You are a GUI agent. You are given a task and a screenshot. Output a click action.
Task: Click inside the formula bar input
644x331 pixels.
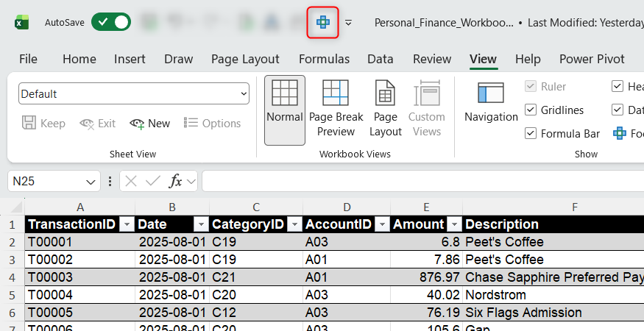coord(423,181)
